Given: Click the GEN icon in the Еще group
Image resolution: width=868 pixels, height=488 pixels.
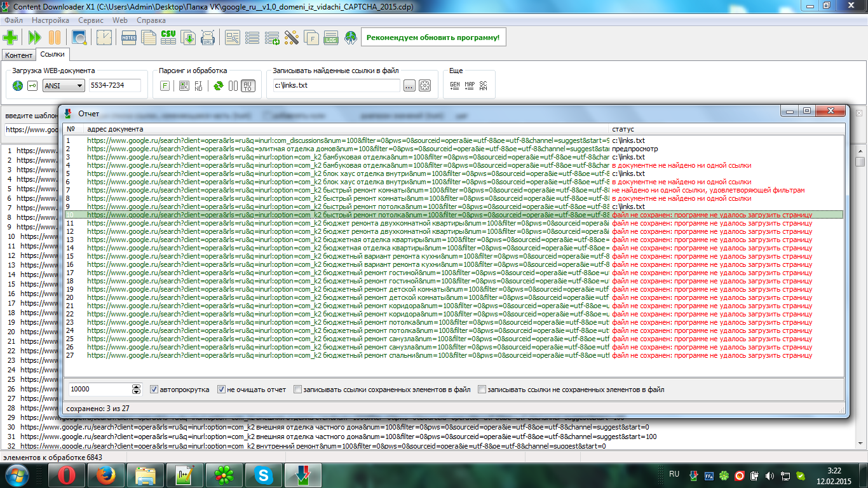Looking at the screenshot, I should (455, 85).
